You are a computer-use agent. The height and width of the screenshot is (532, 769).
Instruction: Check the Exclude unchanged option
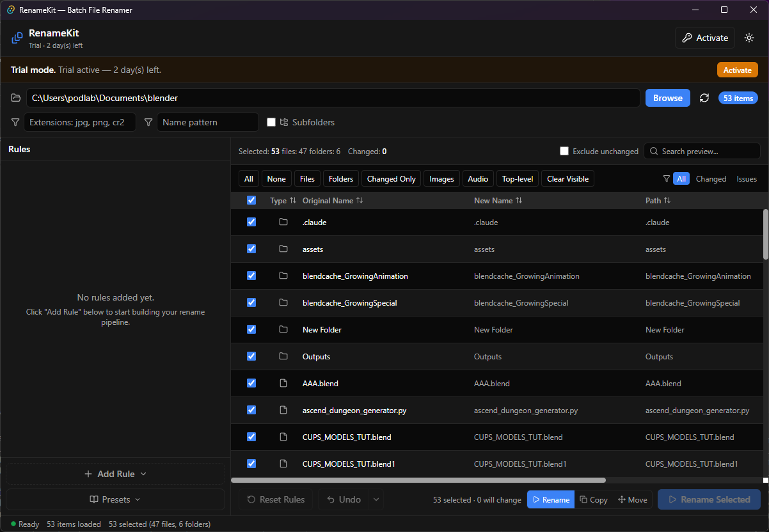(x=564, y=152)
